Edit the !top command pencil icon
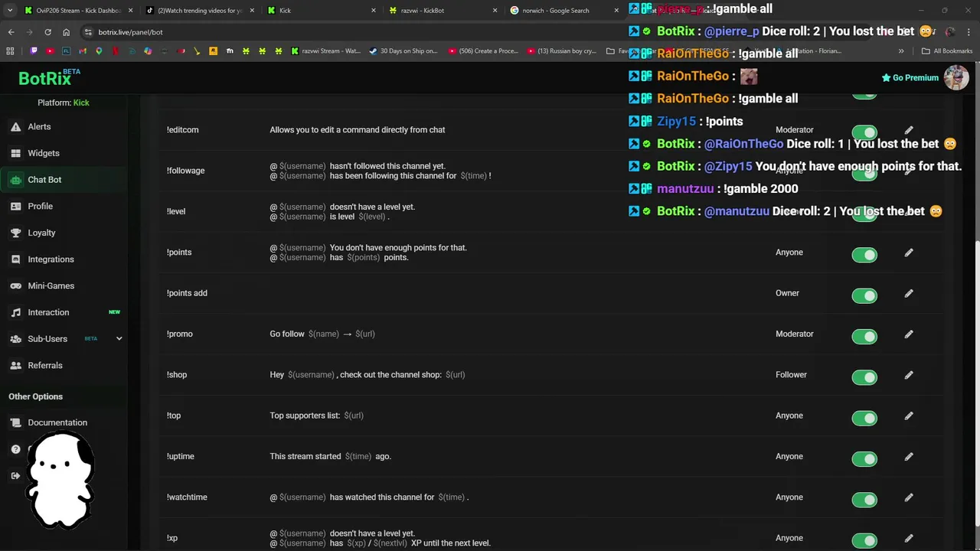This screenshot has height=551, width=980. pos(909,416)
